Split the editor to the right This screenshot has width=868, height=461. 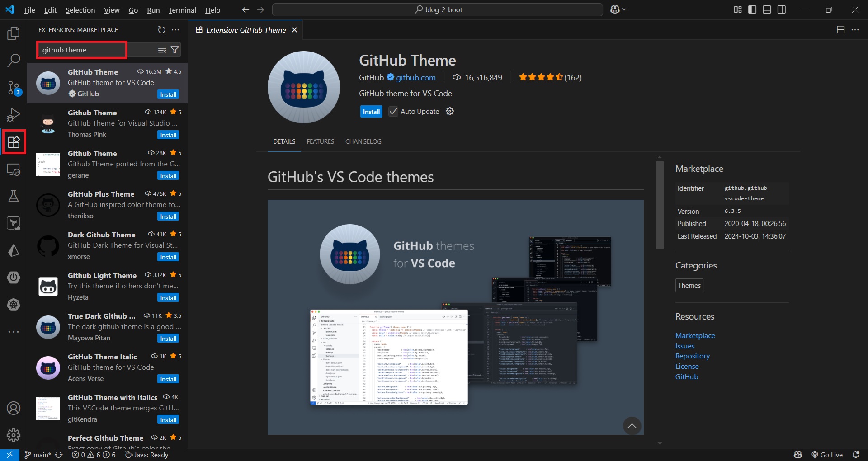(x=840, y=30)
